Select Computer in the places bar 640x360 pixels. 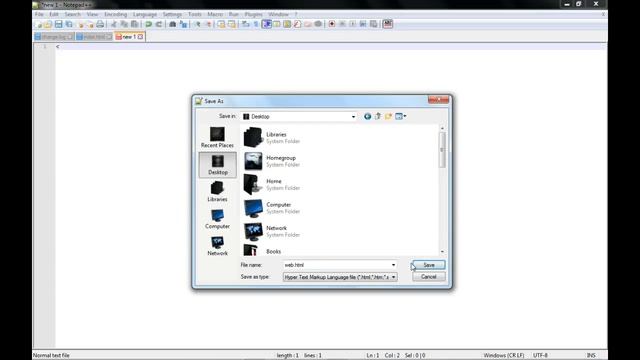click(217, 219)
